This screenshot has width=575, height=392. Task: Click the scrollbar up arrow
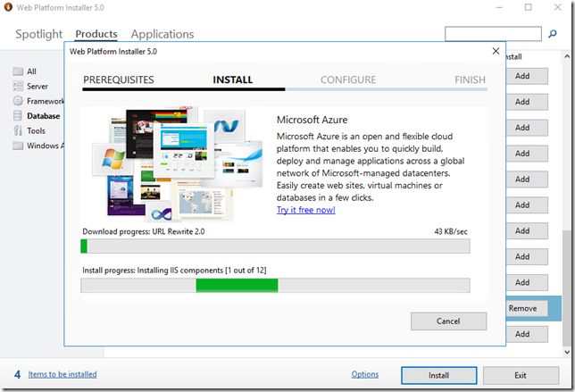point(567,56)
